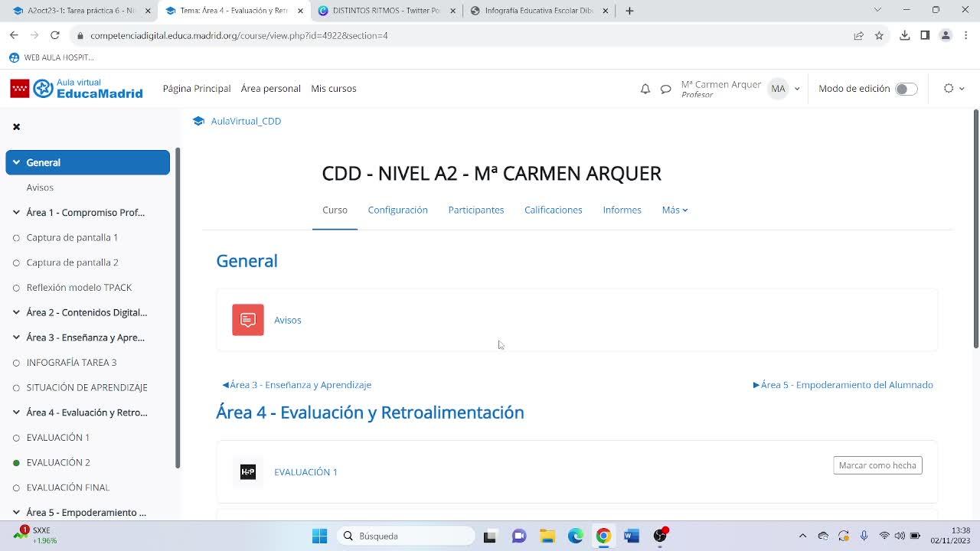Image resolution: width=980 pixels, height=551 pixels.
Task: Go back with the browser back arrow
Action: (x=14, y=35)
